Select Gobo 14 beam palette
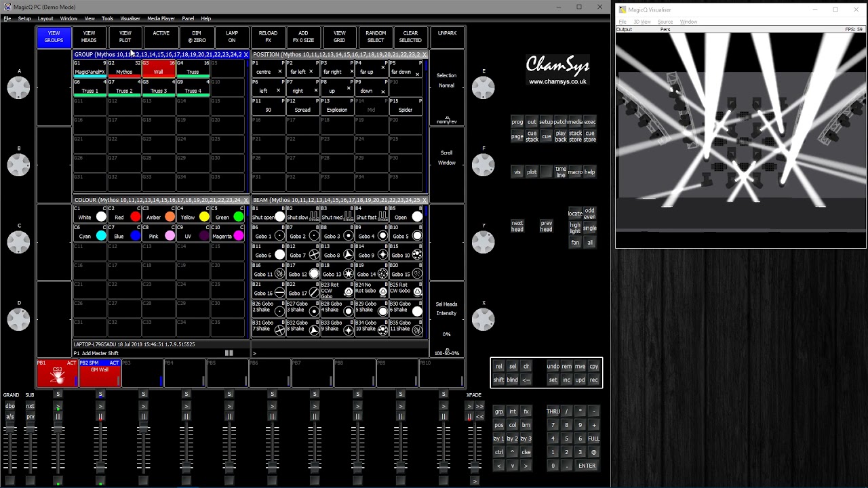Viewport: 868px width, 488px height. 372,270
